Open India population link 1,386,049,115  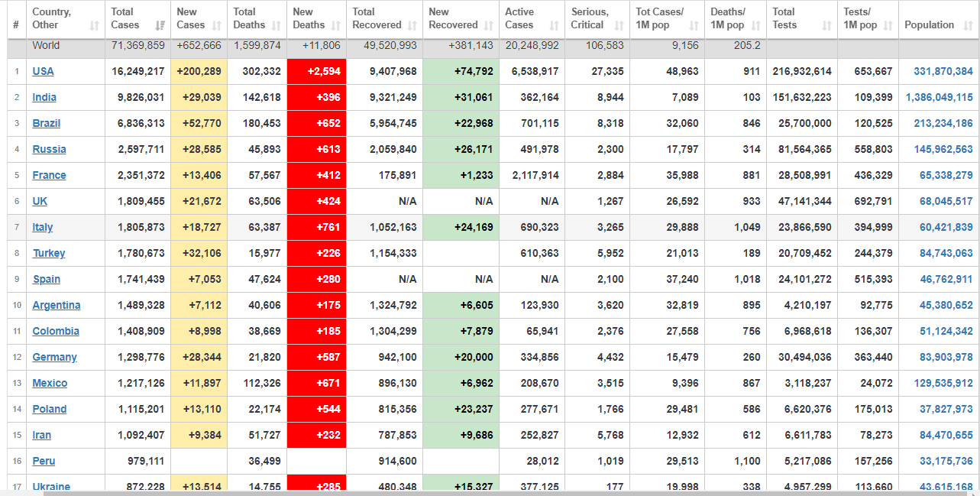(940, 97)
